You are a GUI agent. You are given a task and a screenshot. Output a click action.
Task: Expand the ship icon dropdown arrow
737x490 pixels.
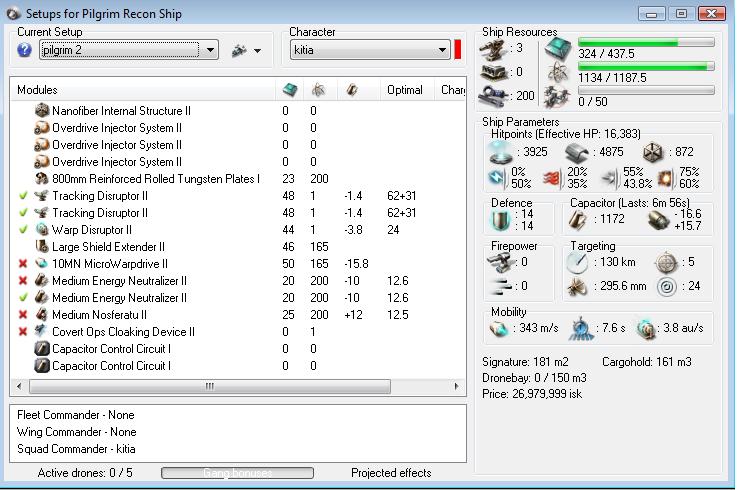tap(257, 51)
